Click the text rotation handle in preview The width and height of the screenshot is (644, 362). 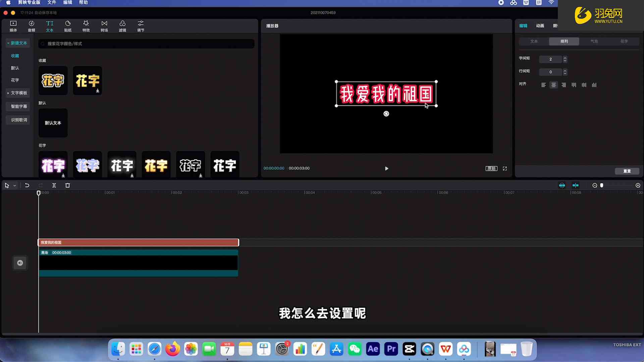386,114
